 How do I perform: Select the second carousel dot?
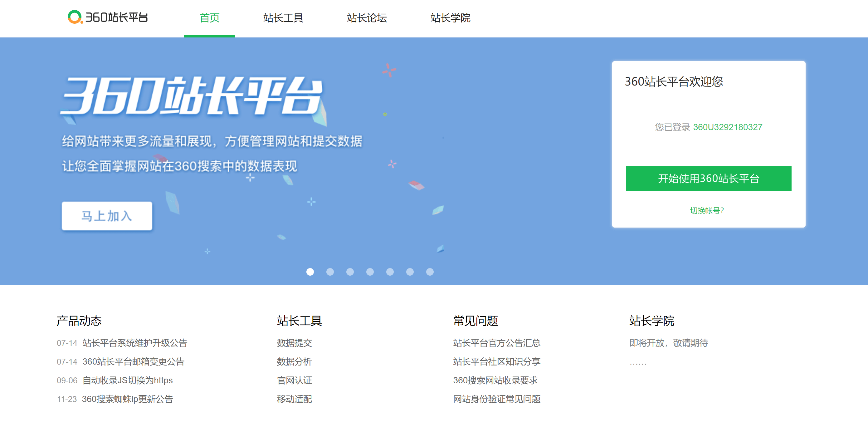point(330,272)
